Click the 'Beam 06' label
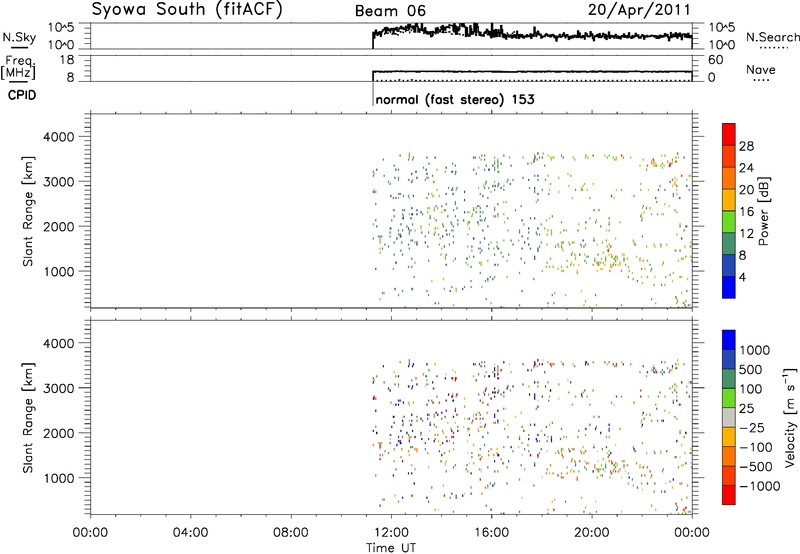Image resolution: width=800 pixels, height=554 pixels. click(x=390, y=11)
